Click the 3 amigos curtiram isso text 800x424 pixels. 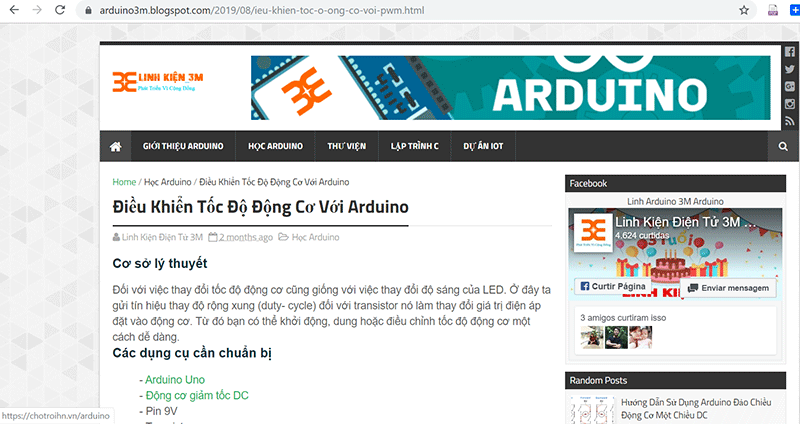click(x=622, y=318)
